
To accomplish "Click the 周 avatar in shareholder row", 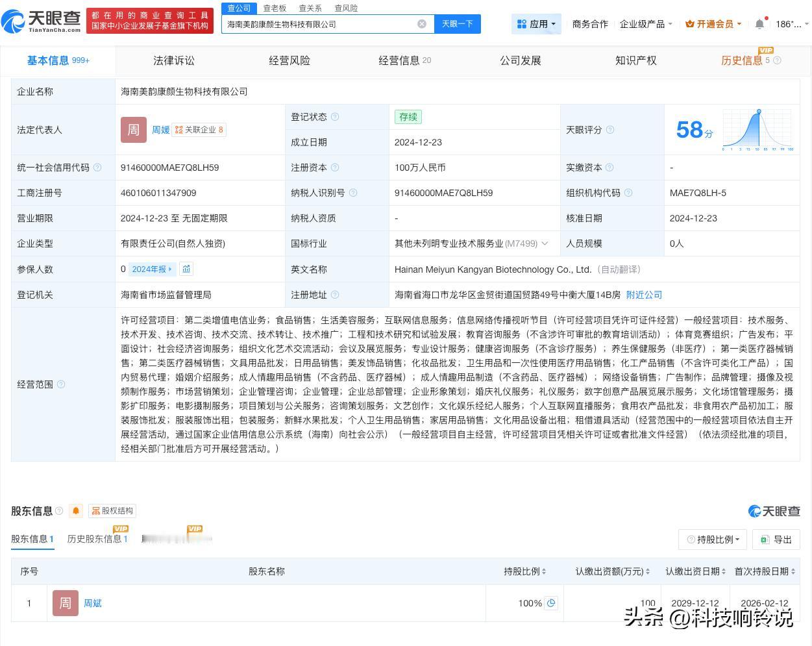I will point(66,603).
